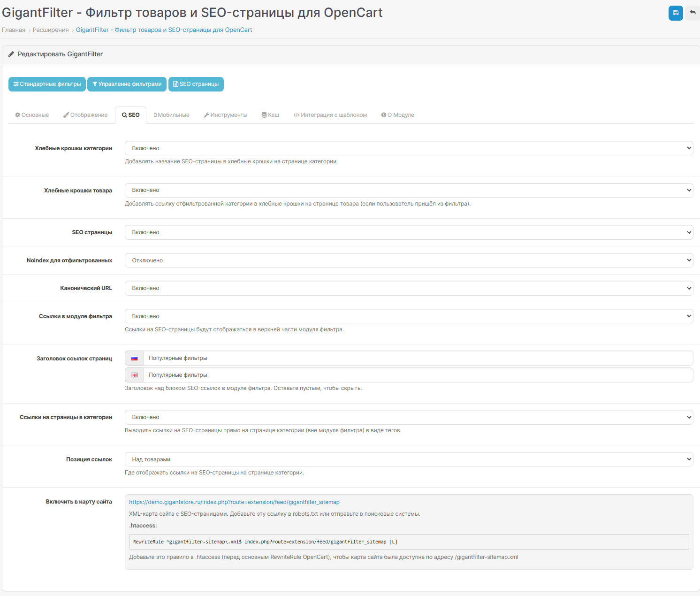
Task: Switch to the Отображение tab
Action: [x=85, y=115]
